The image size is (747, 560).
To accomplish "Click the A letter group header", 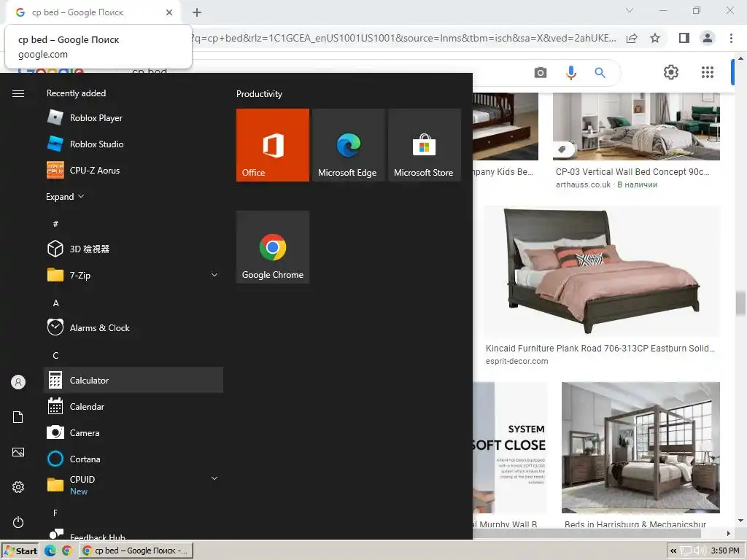I will point(55,303).
